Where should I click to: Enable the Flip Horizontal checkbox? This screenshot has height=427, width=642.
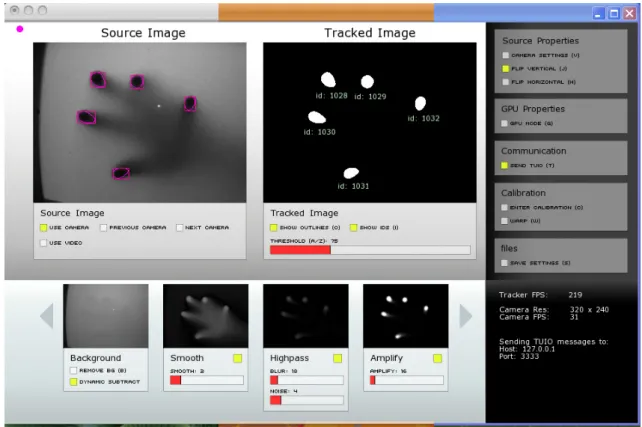coord(506,82)
